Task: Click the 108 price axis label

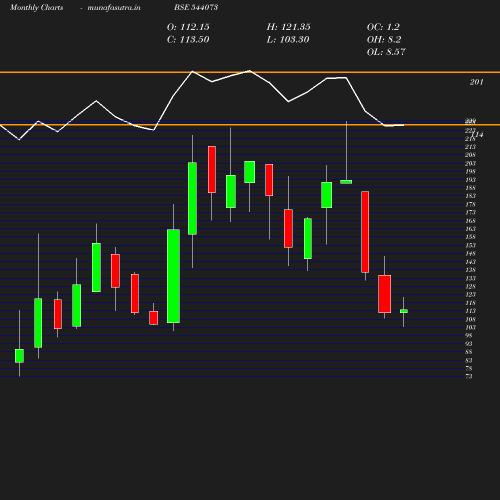Action: tap(471, 319)
